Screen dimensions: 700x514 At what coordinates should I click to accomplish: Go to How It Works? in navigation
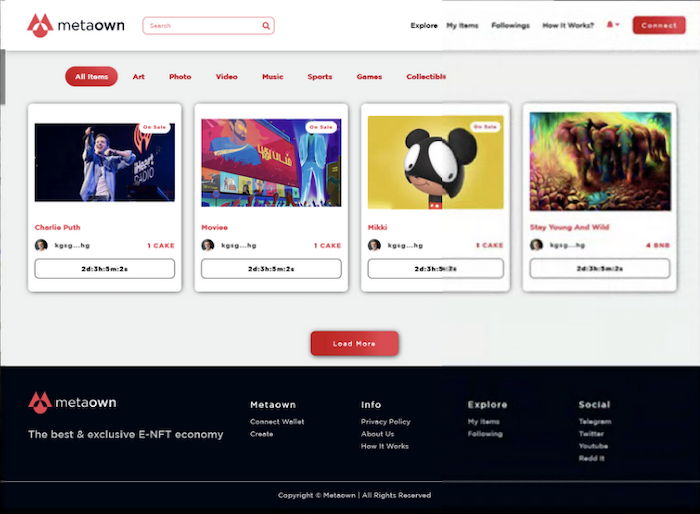[x=569, y=25]
